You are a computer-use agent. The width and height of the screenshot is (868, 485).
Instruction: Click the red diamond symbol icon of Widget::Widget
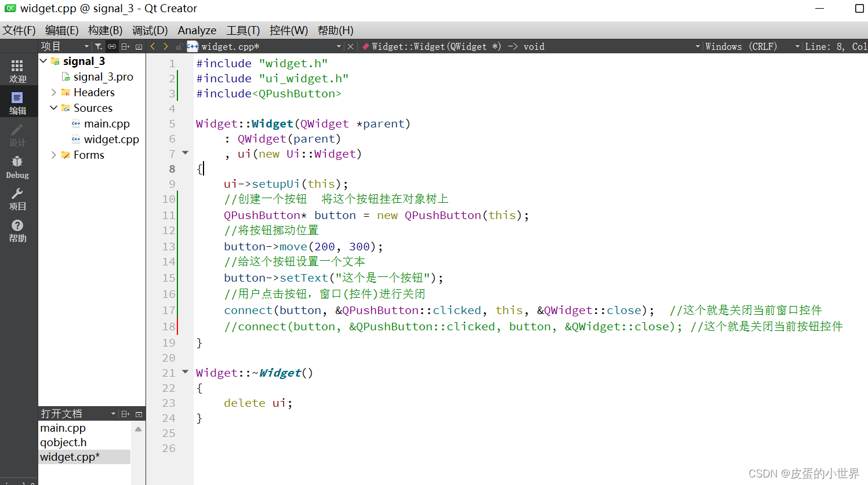pos(366,46)
